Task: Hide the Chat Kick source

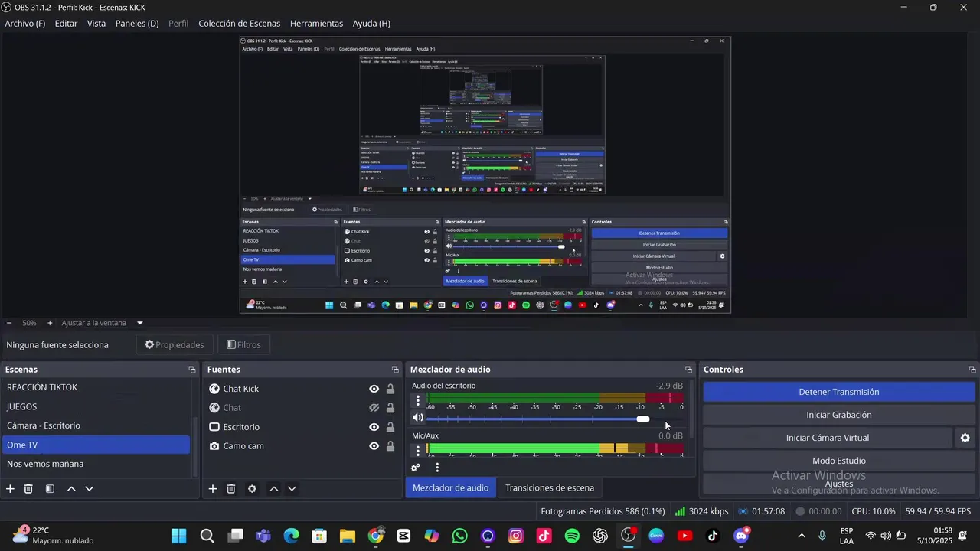Action: (x=374, y=389)
